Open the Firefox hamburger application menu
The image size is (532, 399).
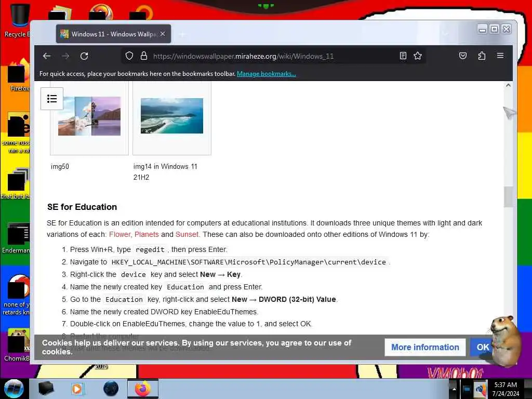(x=500, y=56)
